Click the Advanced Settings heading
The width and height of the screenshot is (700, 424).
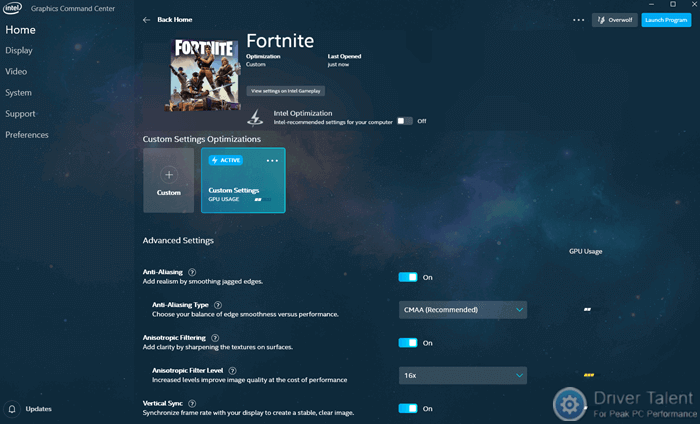point(178,241)
